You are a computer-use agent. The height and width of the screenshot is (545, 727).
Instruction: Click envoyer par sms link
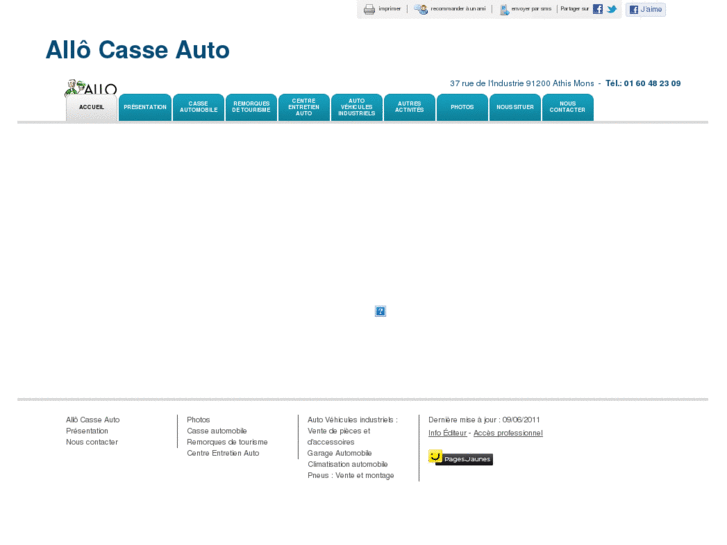tap(531, 9)
